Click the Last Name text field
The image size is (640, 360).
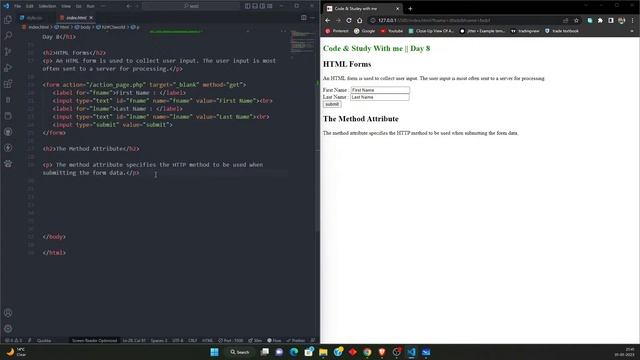[x=380, y=97]
